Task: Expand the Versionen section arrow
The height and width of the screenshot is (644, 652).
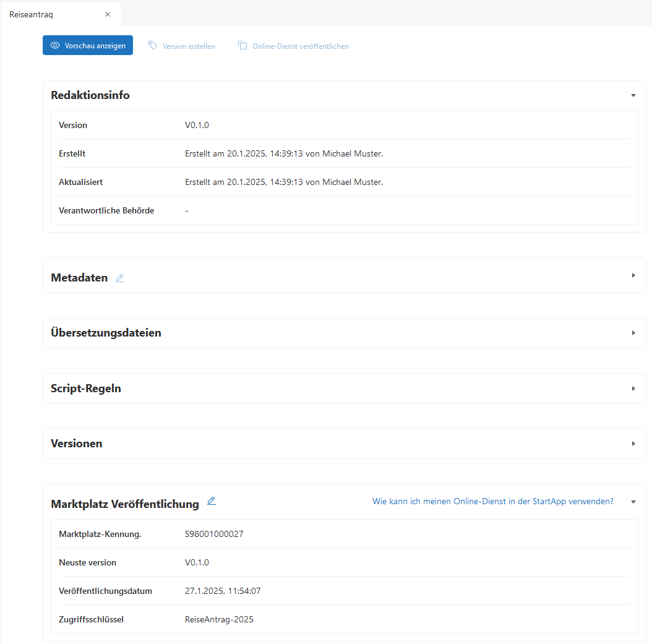Action: tap(633, 444)
